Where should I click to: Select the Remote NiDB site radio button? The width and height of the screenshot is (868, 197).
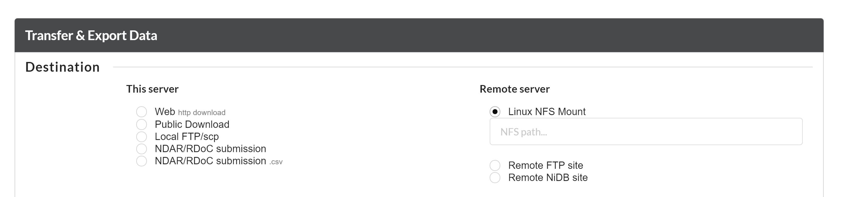coord(495,178)
